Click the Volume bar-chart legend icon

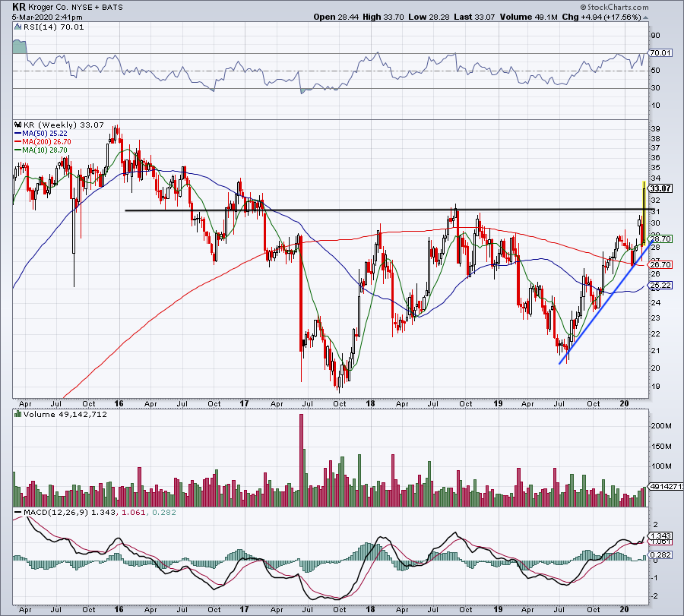18,414
